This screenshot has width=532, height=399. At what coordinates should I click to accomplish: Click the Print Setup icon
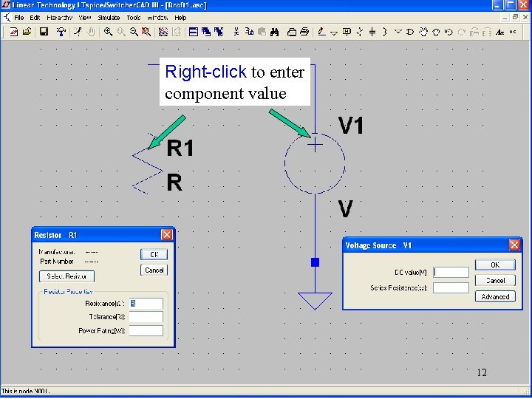[292, 32]
